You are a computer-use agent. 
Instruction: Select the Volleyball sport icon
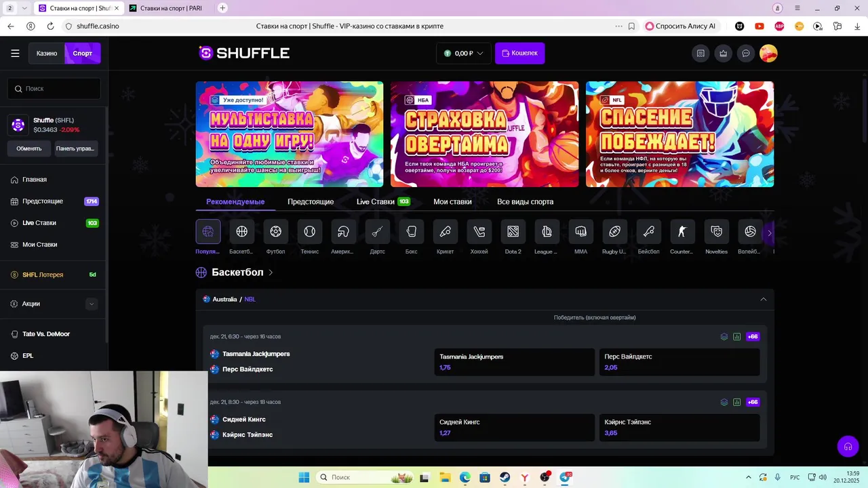point(750,232)
